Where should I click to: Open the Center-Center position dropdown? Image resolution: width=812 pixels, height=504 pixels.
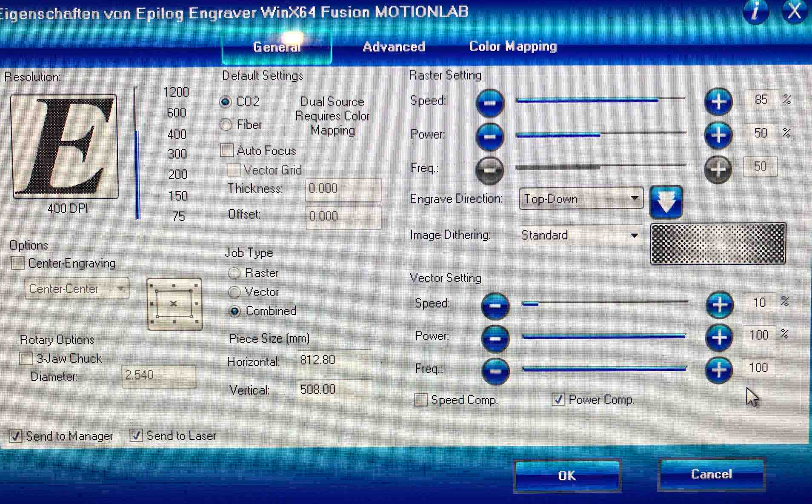point(77,289)
